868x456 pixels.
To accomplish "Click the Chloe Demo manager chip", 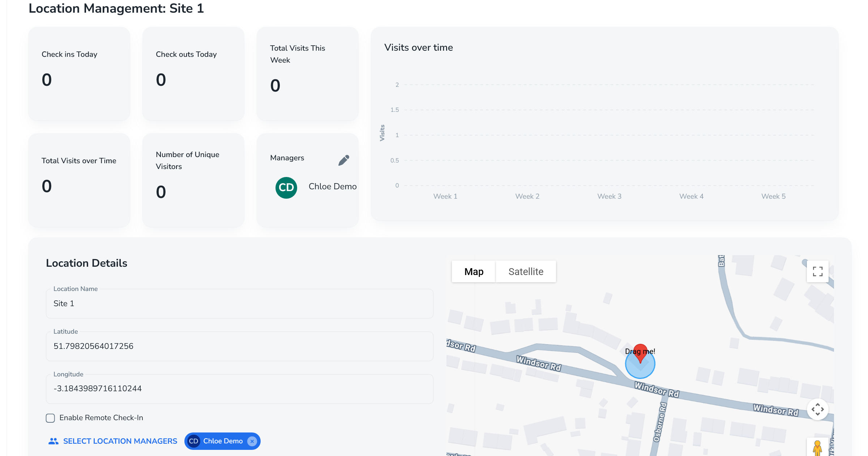I will [222, 441].
